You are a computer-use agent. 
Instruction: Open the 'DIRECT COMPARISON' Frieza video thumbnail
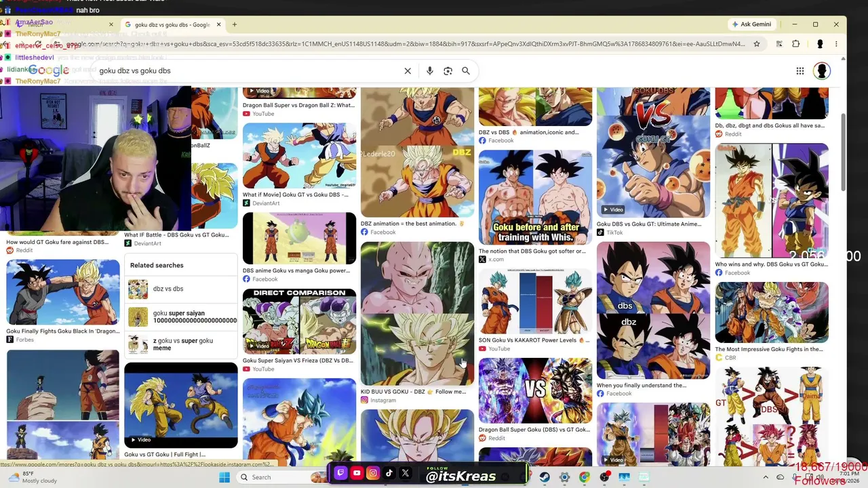(x=299, y=321)
